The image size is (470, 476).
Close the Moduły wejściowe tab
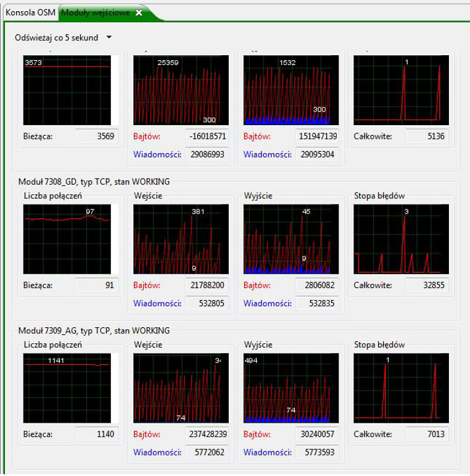(139, 13)
